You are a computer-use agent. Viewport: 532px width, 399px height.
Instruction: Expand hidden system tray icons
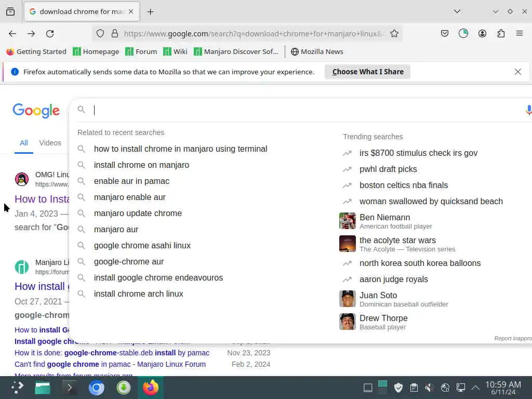point(476,388)
